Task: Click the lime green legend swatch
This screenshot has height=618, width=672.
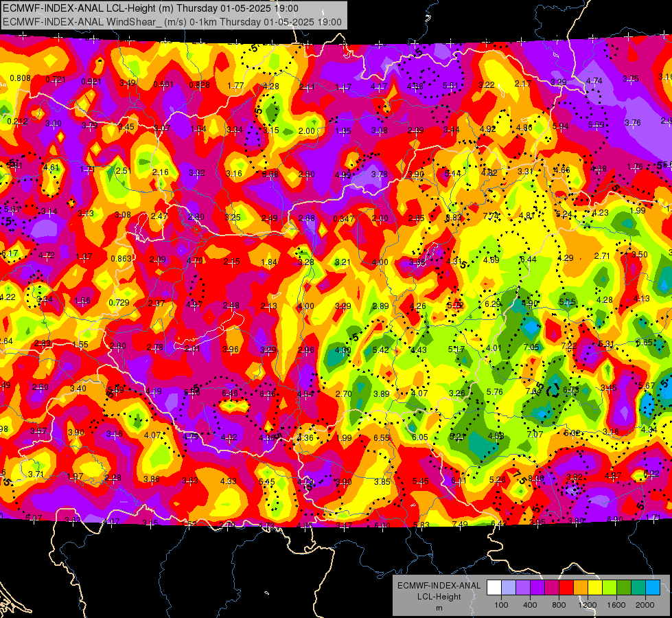Action: tap(610, 588)
